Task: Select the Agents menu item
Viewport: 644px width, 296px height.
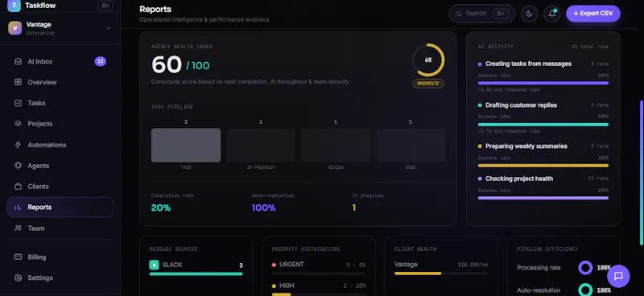Action: pyautogui.click(x=60, y=166)
